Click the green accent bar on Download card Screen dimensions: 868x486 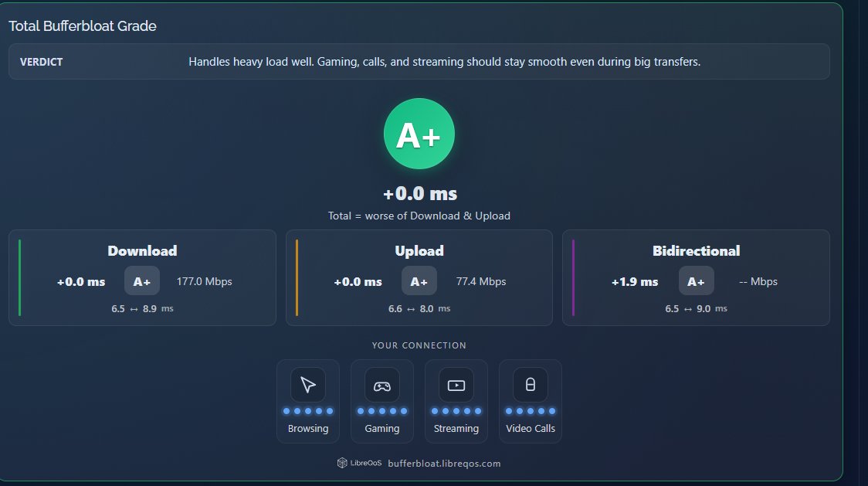point(19,277)
